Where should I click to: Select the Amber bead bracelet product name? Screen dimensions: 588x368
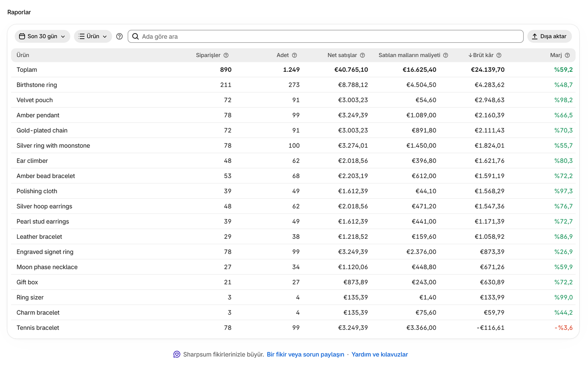click(45, 176)
